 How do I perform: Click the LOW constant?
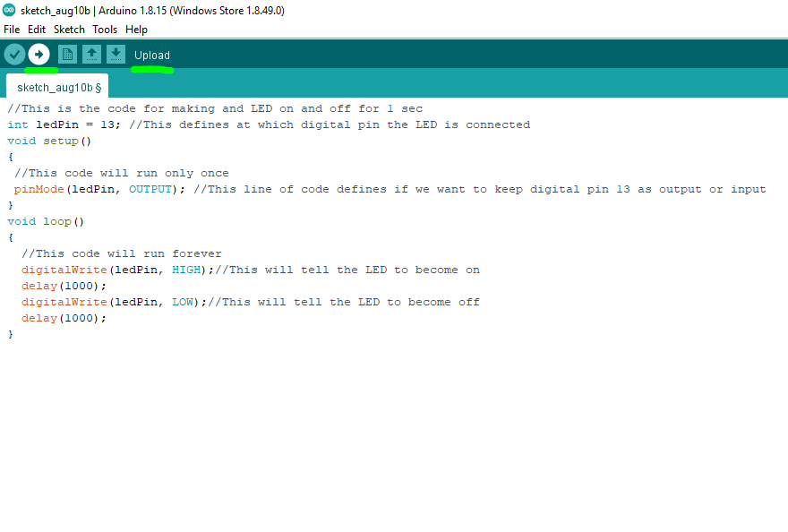pyautogui.click(x=183, y=302)
